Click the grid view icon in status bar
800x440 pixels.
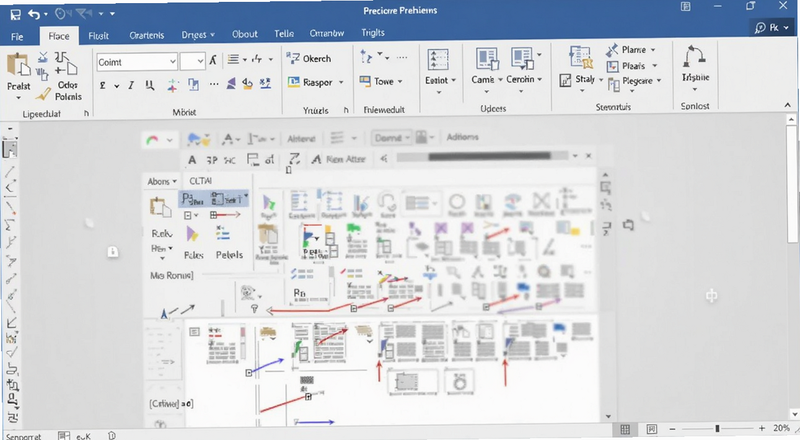click(625, 429)
